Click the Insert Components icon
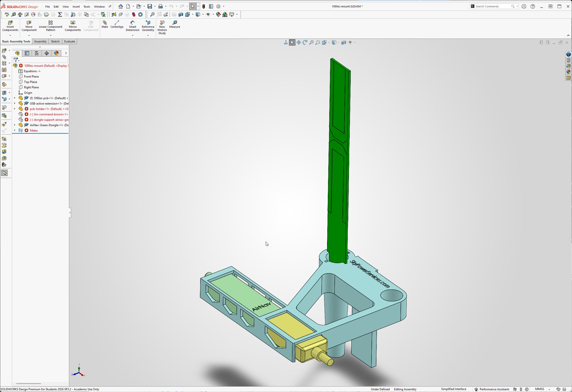Viewport: 572px width, 392px height. click(10, 26)
